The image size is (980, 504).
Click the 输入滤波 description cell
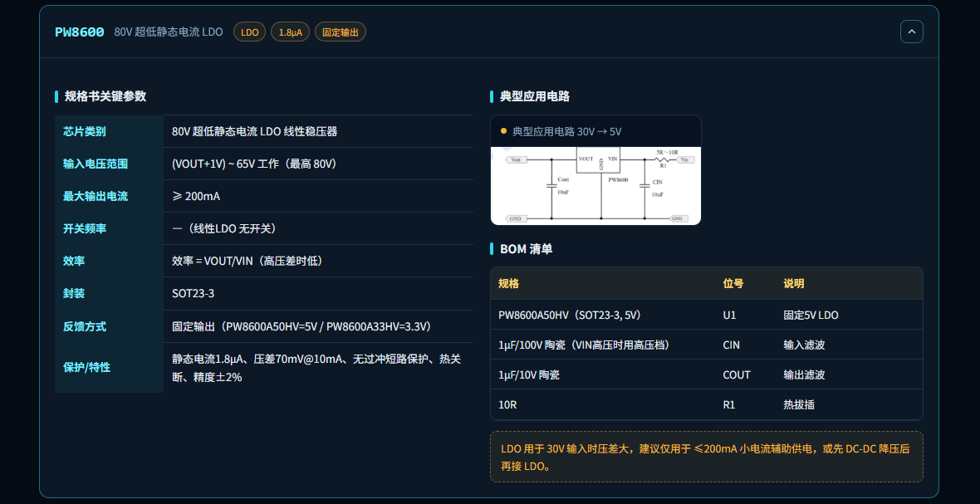[805, 345]
